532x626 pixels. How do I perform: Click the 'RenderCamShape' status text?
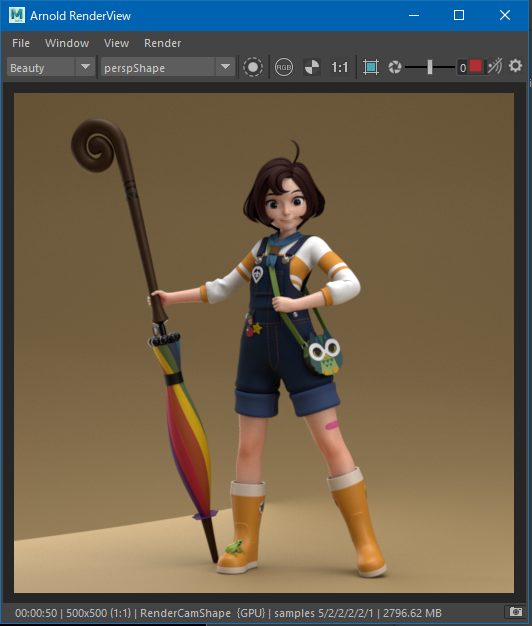(x=185, y=613)
